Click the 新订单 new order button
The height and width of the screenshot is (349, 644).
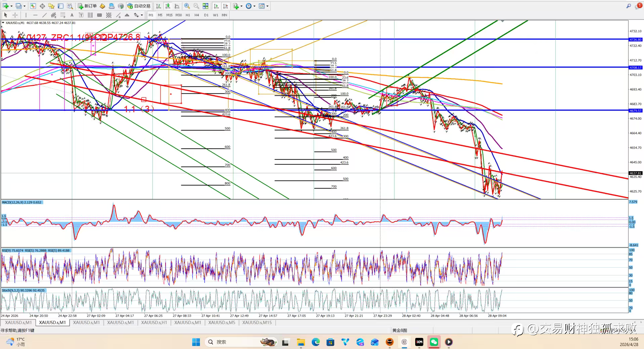[x=87, y=6]
